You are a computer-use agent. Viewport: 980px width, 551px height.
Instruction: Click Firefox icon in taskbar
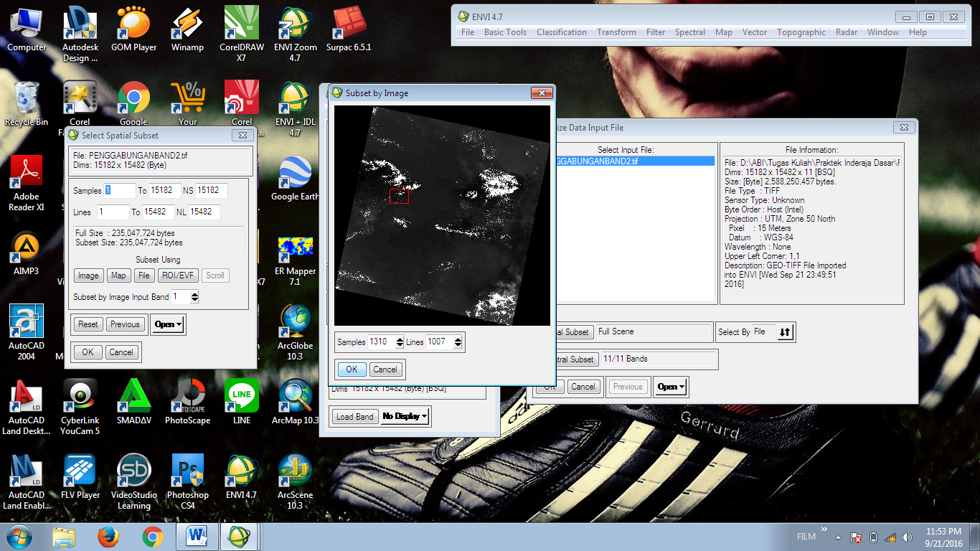click(x=108, y=537)
